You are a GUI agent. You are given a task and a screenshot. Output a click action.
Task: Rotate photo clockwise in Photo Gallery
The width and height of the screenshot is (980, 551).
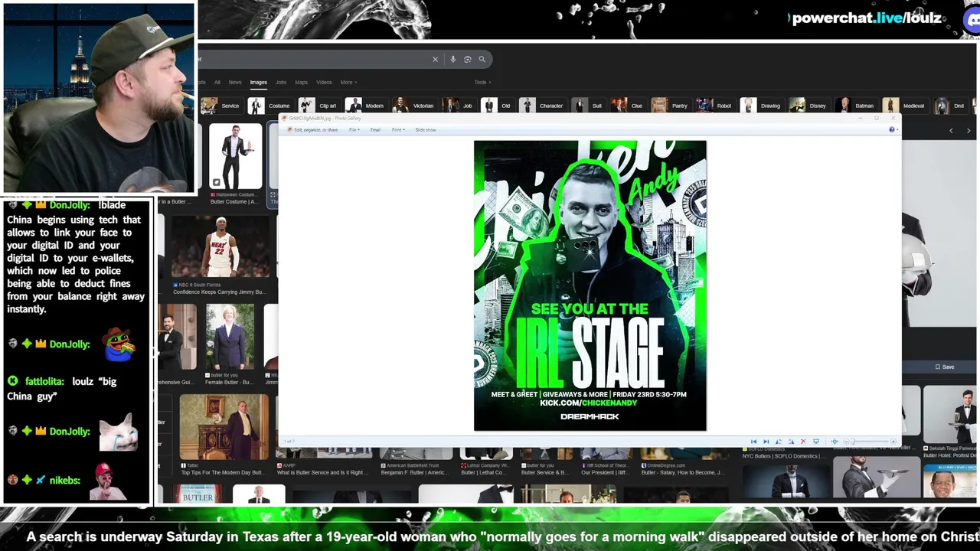pyautogui.click(x=791, y=442)
